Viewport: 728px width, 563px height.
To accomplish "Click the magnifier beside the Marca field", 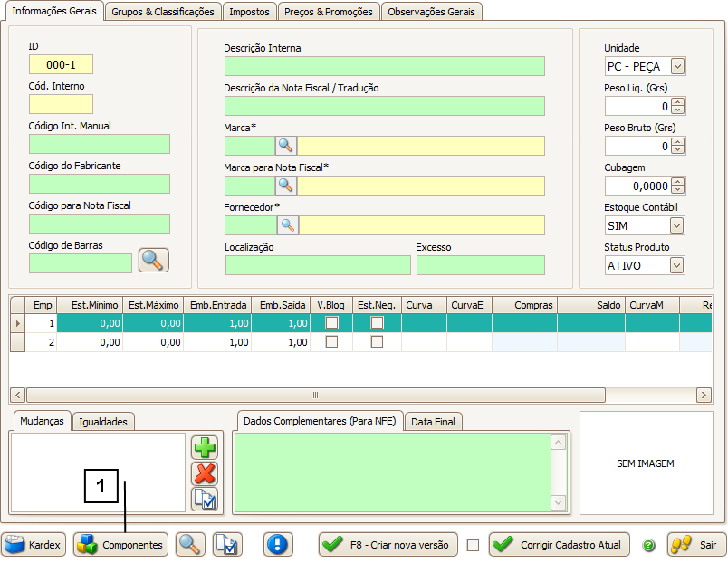I will point(286,146).
